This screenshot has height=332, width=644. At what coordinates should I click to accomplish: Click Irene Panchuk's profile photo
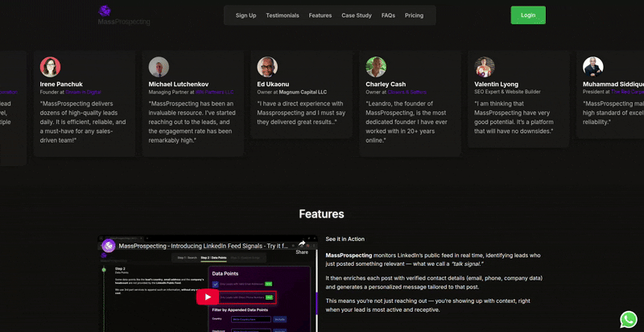[x=50, y=67]
